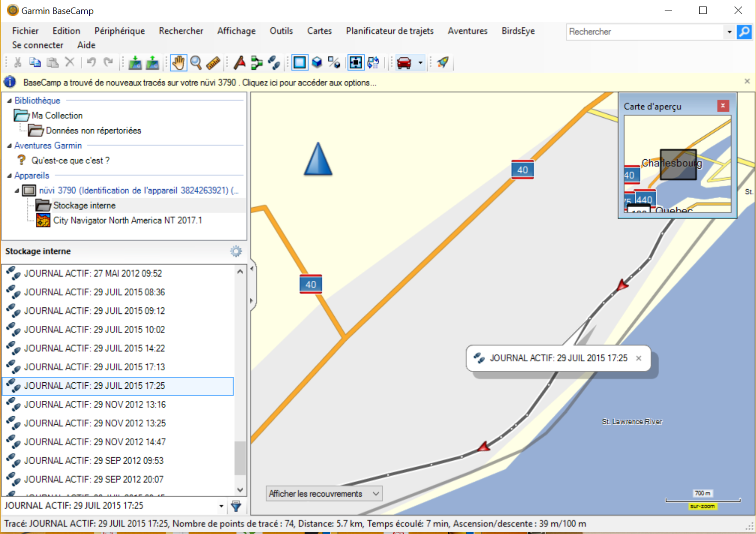This screenshot has height=534, width=756.
Task: Select the Zoom magnifier tool
Action: point(196,62)
